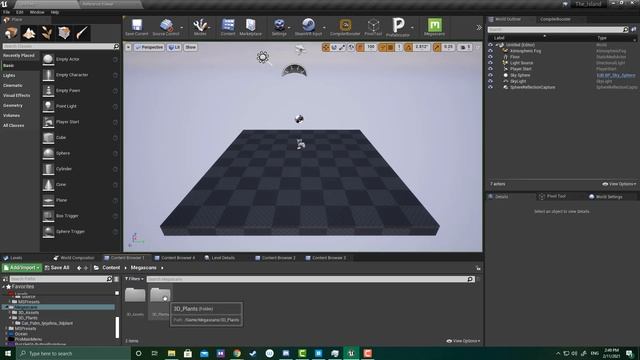Select the rotate gizmo tool in viewport
Screen dimensions: 640x360
click(x=334, y=47)
